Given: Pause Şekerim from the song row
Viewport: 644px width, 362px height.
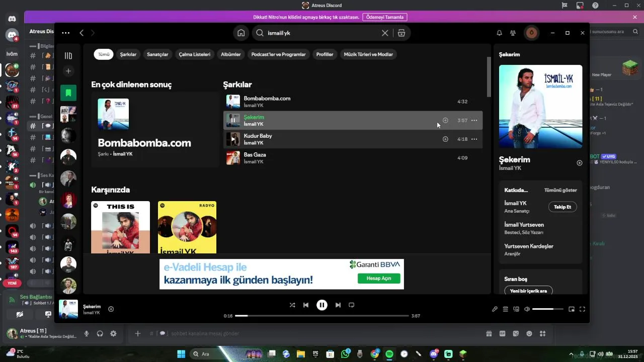Looking at the screenshot, I should (233, 120).
